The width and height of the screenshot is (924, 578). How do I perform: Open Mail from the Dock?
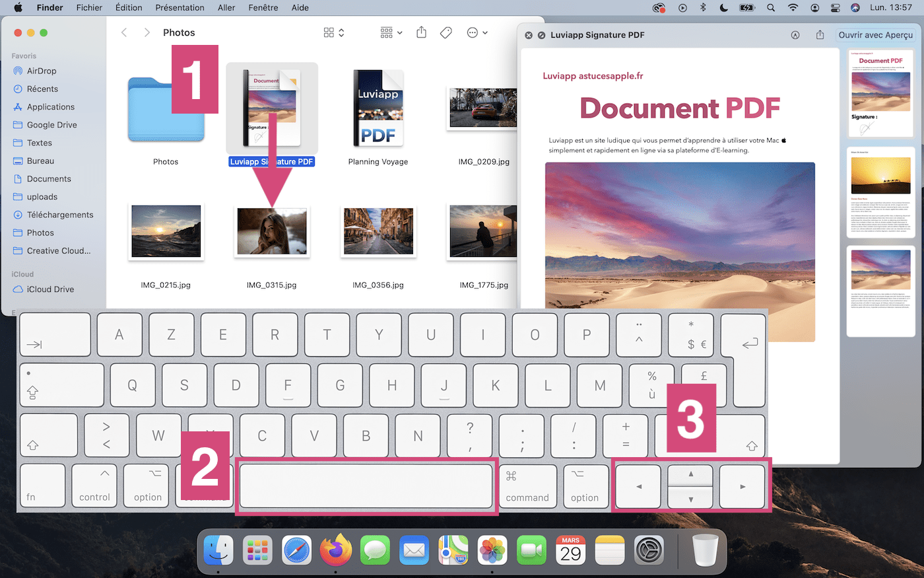pyautogui.click(x=414, y=550)
